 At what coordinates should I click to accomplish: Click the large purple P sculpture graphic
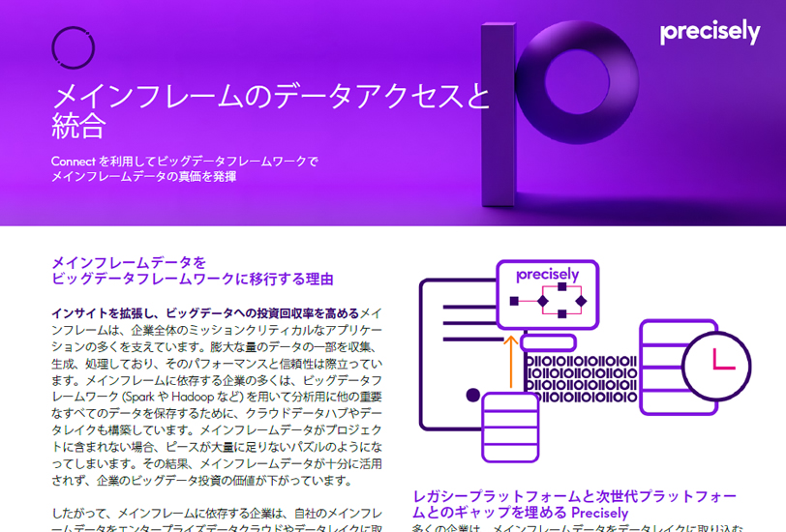[x=559, y=113]
